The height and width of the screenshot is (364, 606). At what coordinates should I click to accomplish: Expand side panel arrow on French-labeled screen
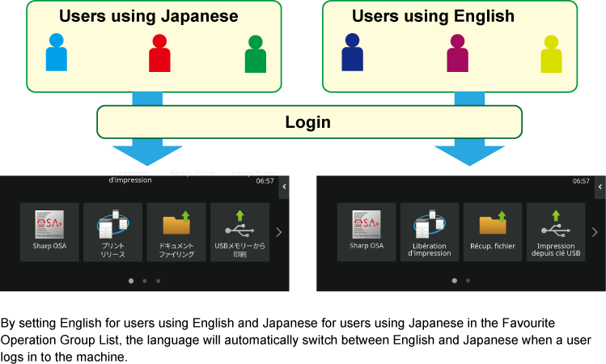tap(600, 188)
